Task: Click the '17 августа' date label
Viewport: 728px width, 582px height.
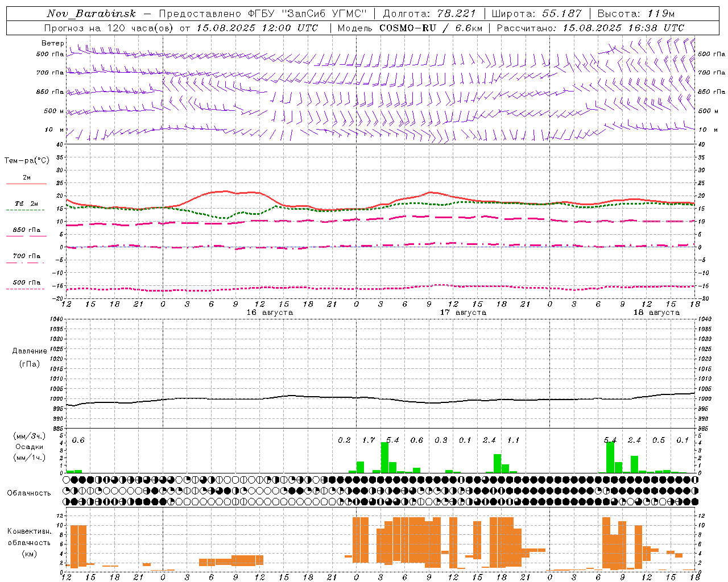Action: click(x=463, y=313)
